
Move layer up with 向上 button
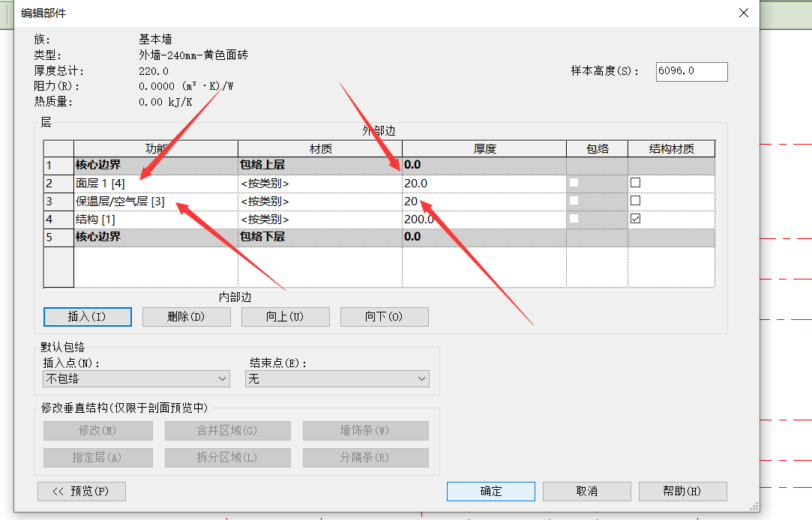(285, 317)
